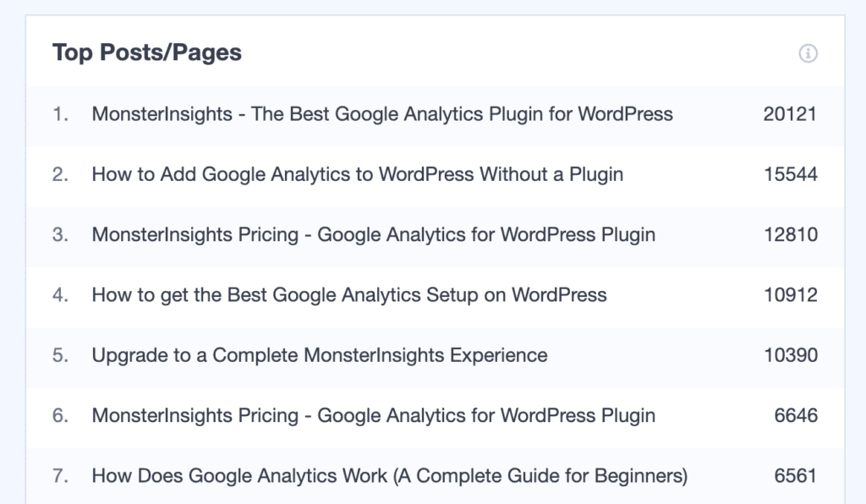Open 'MonsterInsights - The Best Google Analytics Plugin' post
This screenshot has width=866, height=504.
[382, 114]
